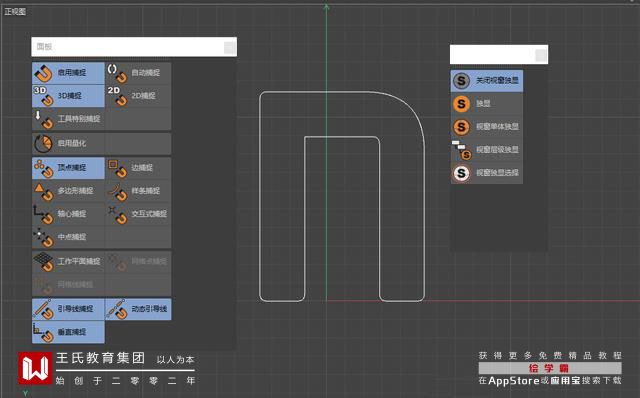Toggle Guide Snap (引导线捕捉) item

pos(68,309)
